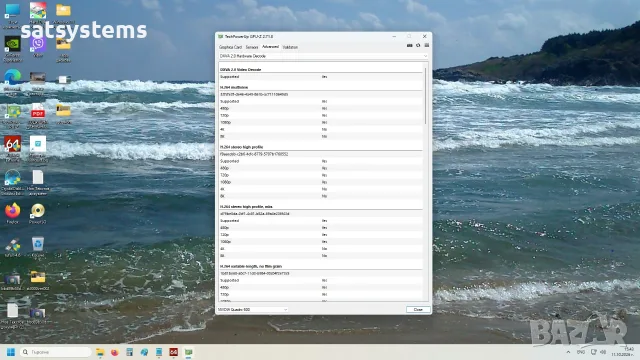Show hidden icons in the system tray
Screen dimensions: 640x360
568,352
